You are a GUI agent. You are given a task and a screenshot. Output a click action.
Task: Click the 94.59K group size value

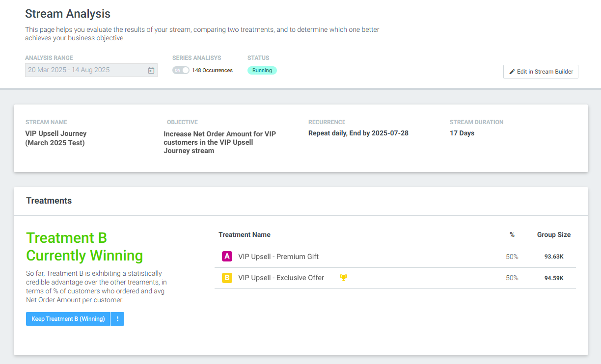point(554,278)
